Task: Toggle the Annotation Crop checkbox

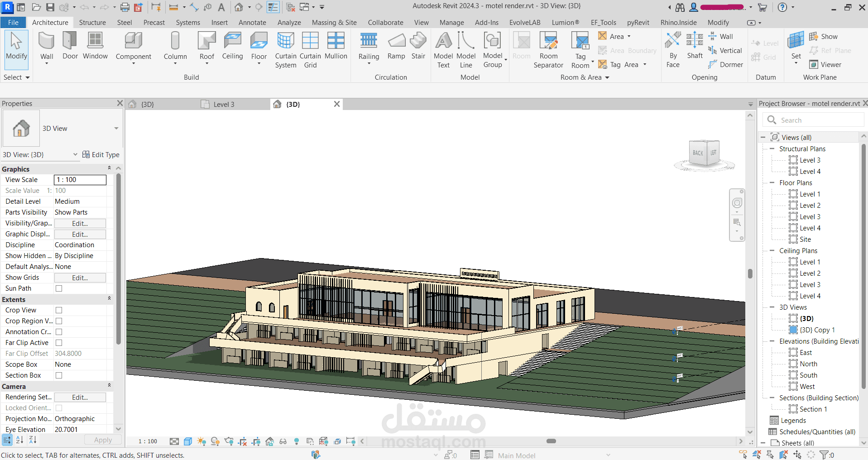Action: 59,332
